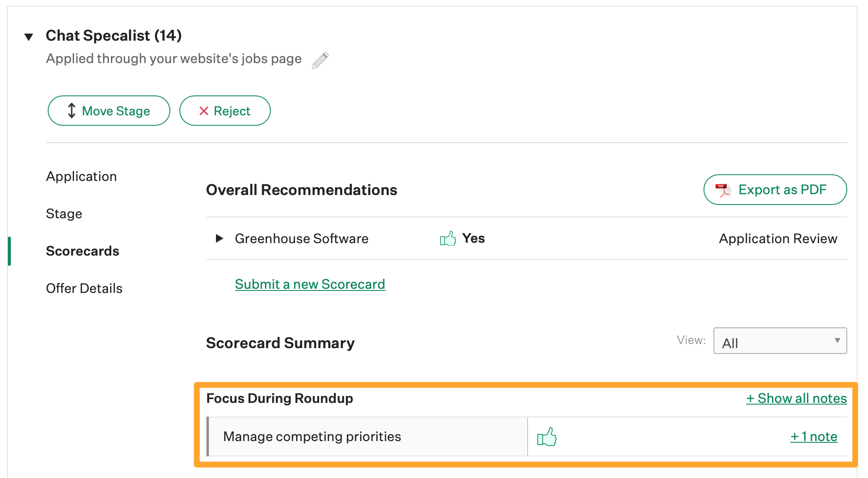Click the Export as PDF button
Viewport: 868px width, 478px height.
pos(775,190)
